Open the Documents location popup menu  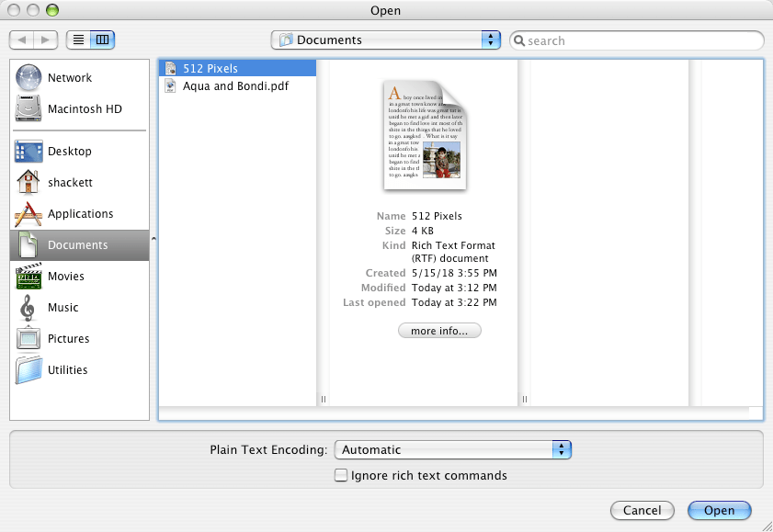(x=385, y=40)
